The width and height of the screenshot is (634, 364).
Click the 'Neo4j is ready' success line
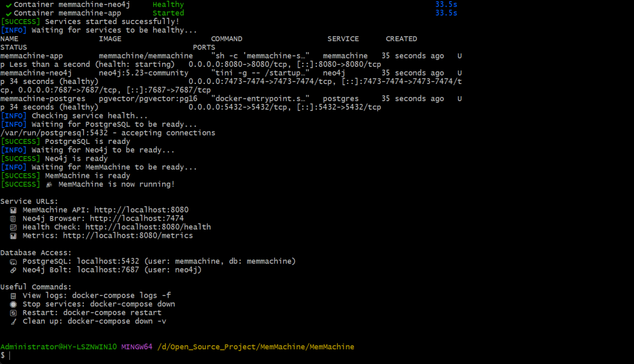click(76, 159)
